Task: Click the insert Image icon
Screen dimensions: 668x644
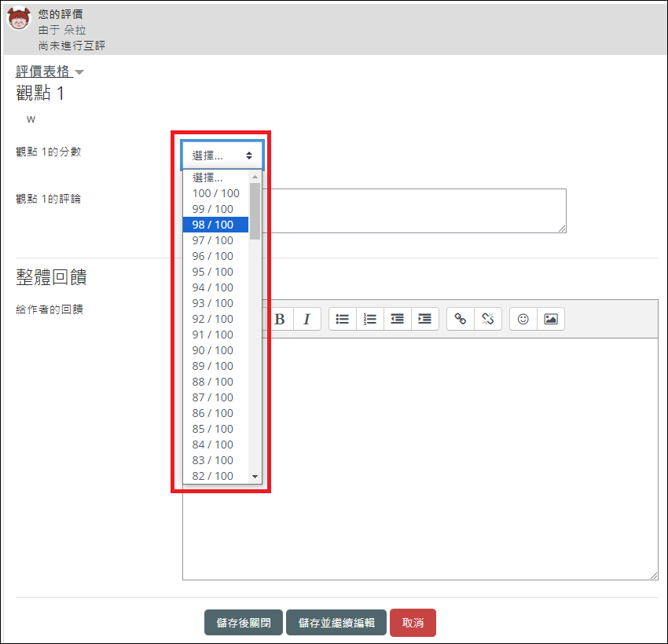Action: click(551, 319)
